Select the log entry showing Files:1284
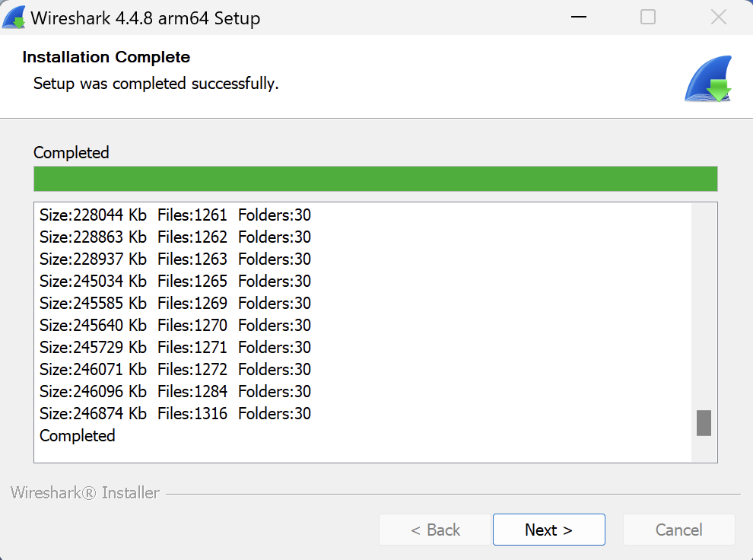 point(174,391)
